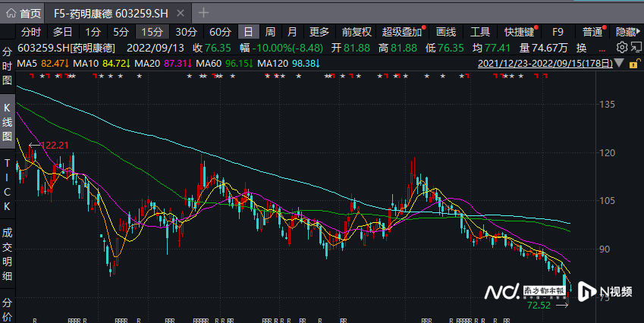Open 工具 tools menu
The image size is (644, 323).
pyautogui.click(x=479, y=32)
